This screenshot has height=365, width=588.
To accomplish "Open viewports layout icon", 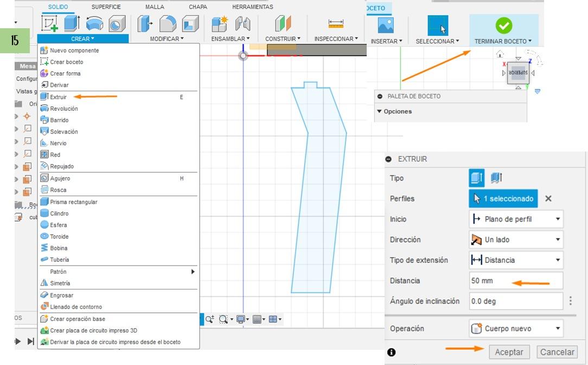I will 273,319.
